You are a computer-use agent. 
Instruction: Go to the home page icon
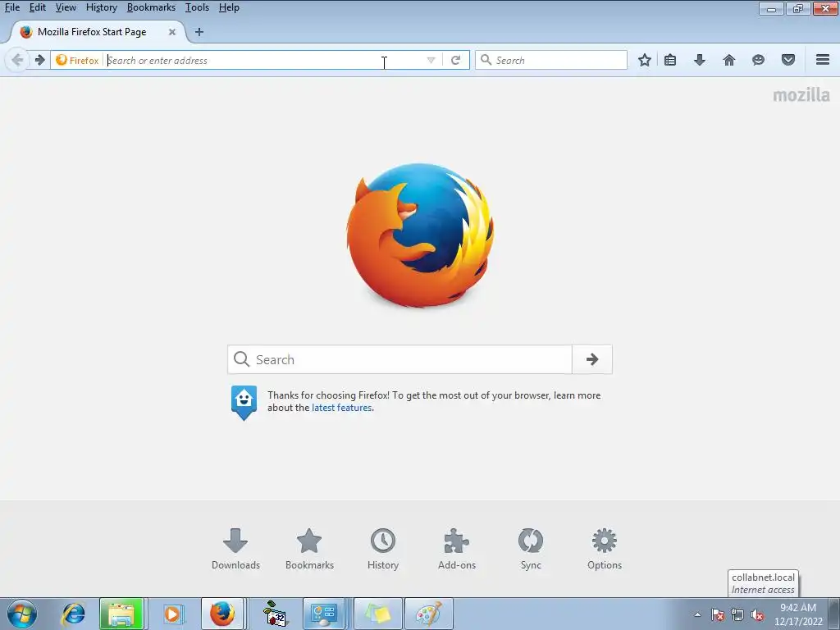[729, 60]
